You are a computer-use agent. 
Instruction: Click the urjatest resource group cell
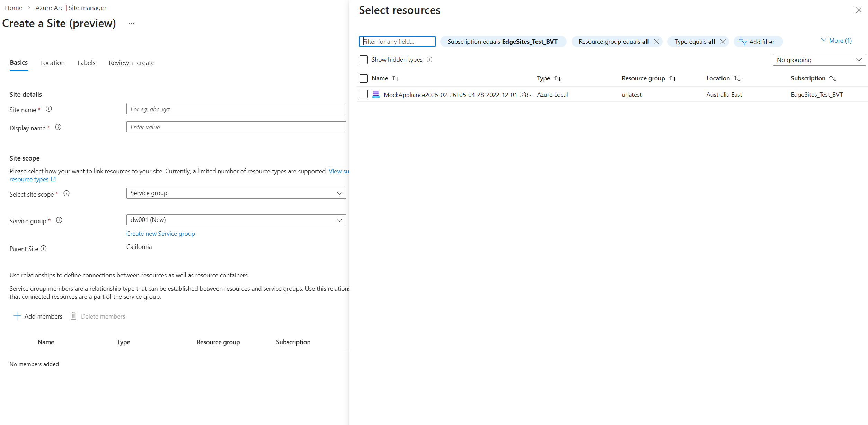632,95
